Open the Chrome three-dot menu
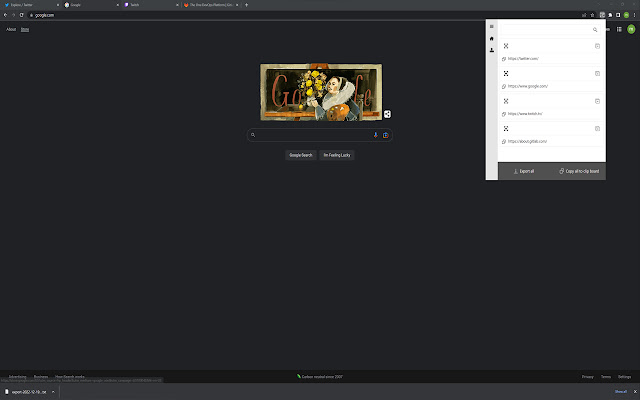This screenshot has height=400, width=640. coord(634,15)
